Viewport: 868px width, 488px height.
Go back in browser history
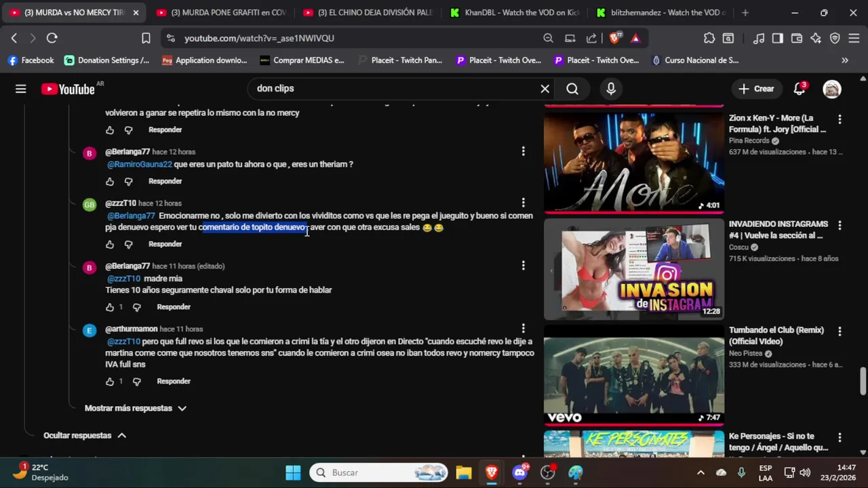click(14, 38)
